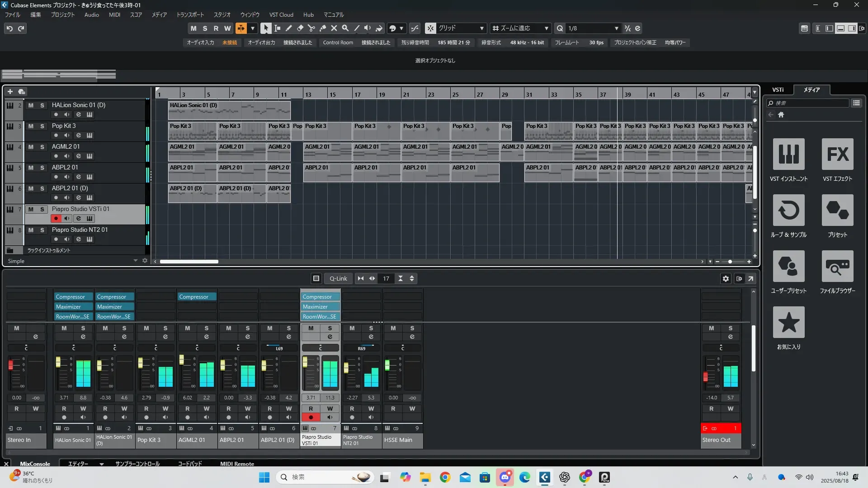The height and width of the screenshot is (488, 868).
Task: Open Loops & Samples tile
Action: click(x=788, y=210)
